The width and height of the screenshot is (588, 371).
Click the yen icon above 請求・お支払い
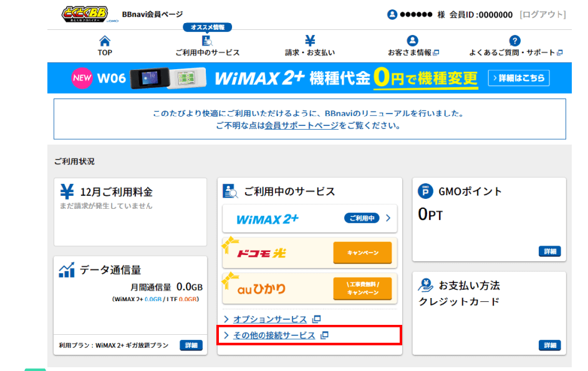[x=310, y=40]
